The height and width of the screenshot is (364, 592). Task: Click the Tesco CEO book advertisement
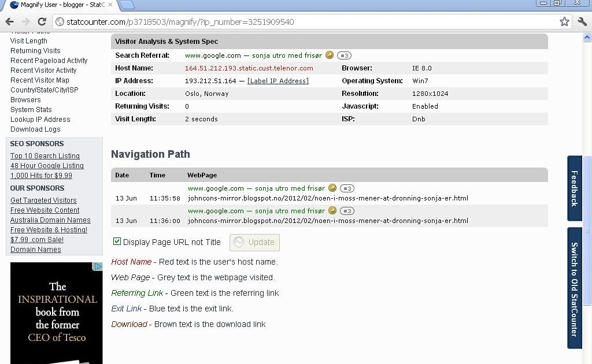(x=56, y=313)
